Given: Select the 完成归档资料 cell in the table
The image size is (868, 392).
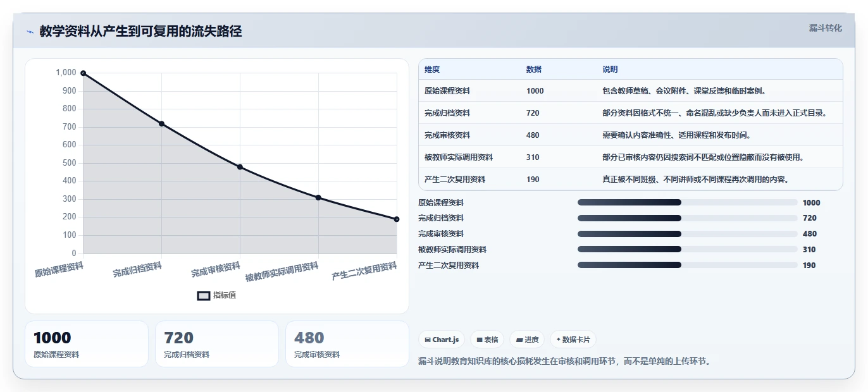Looking at the screenshot, I should [x=447, y=113].
